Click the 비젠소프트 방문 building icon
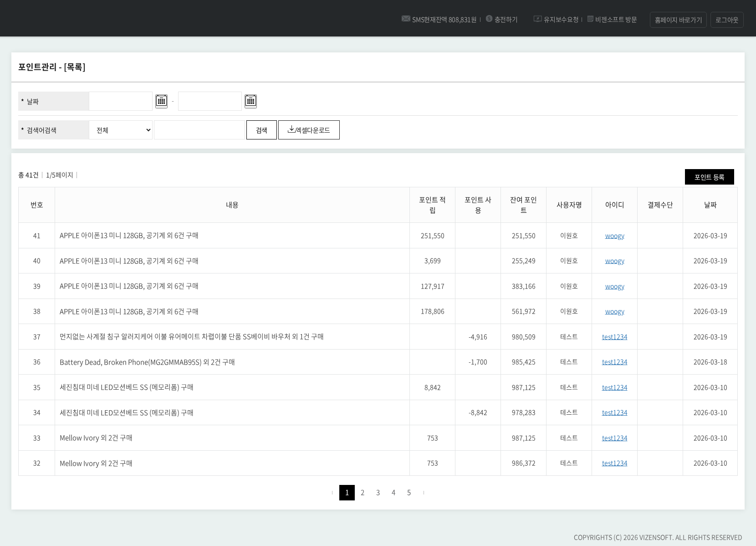Viewport: 756px width, 546px height. coord(590,19)
